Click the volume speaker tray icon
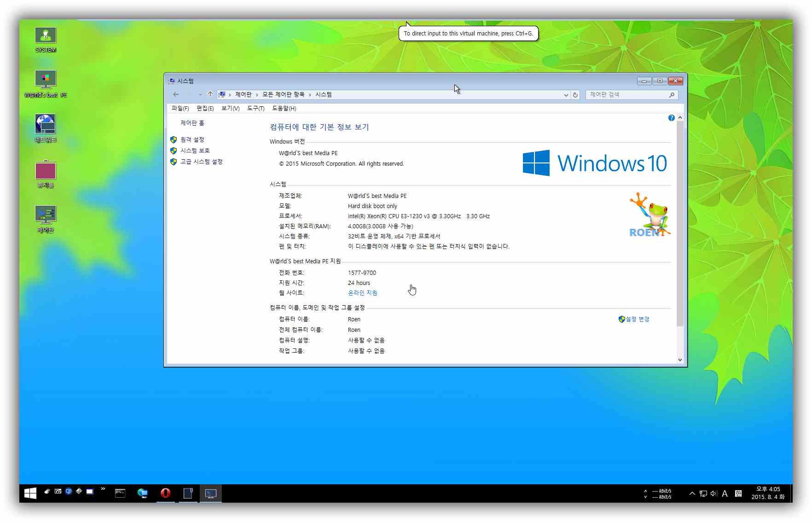Screen dimensions: 812x522 tap(714, 493)
